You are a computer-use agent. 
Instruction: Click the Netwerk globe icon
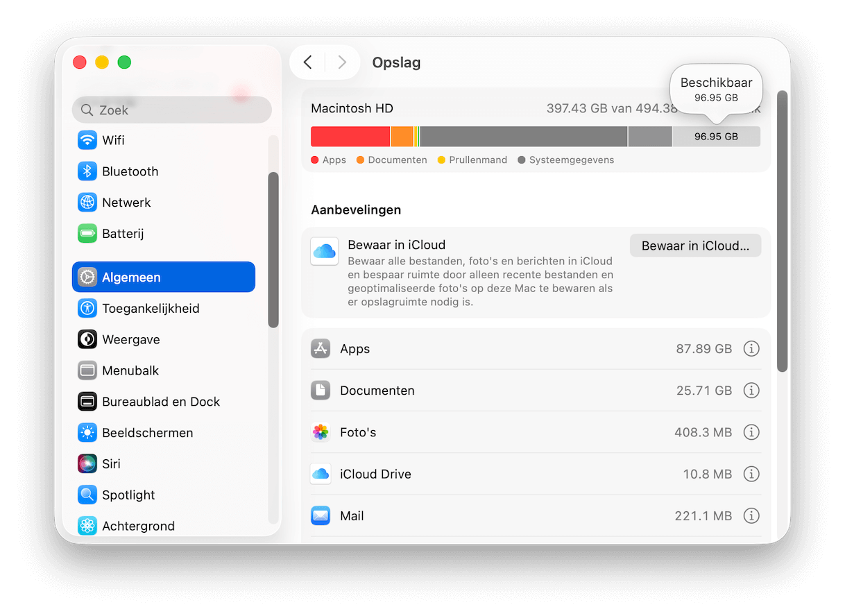click(87, 203)
